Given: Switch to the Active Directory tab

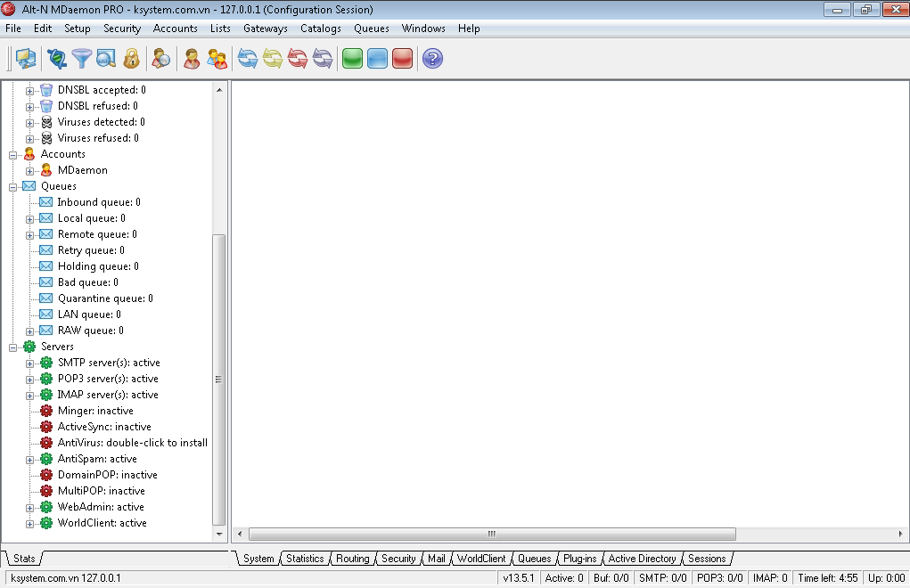Looking at the screenshot, I should (642, 559).
